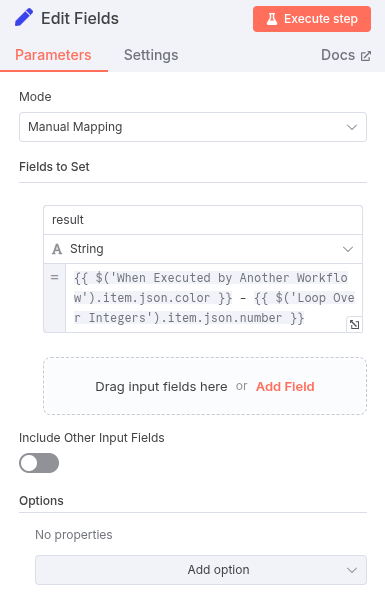The image size is (385, 596).
Task: Click the Drag input fields here dropzone
Action: click(x=205, y=386)
